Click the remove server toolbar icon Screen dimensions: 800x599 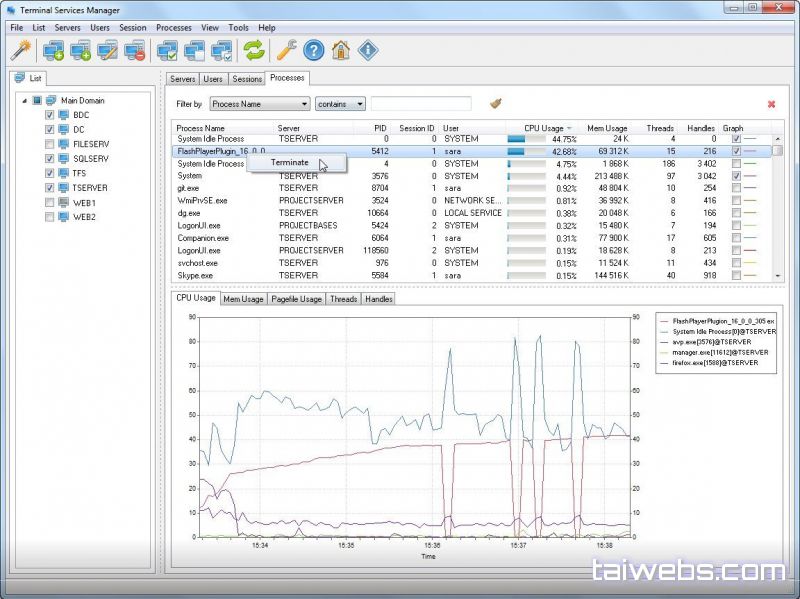(x=135, y=50)
